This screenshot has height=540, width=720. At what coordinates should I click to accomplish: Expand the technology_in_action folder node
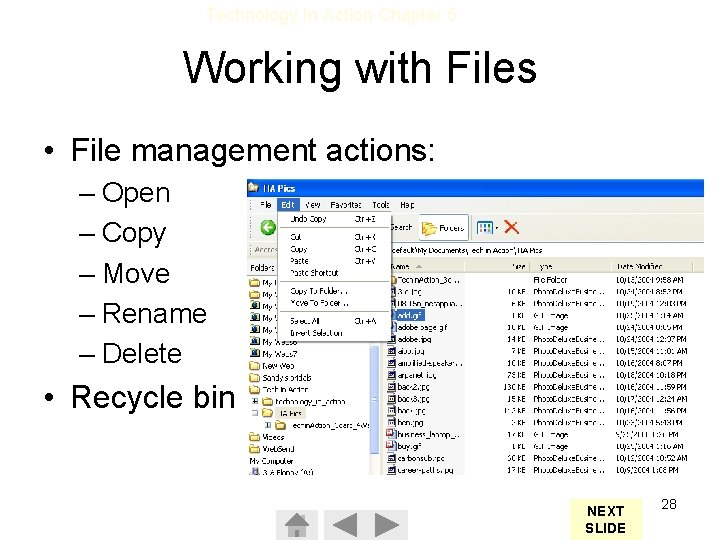point(255,401)
